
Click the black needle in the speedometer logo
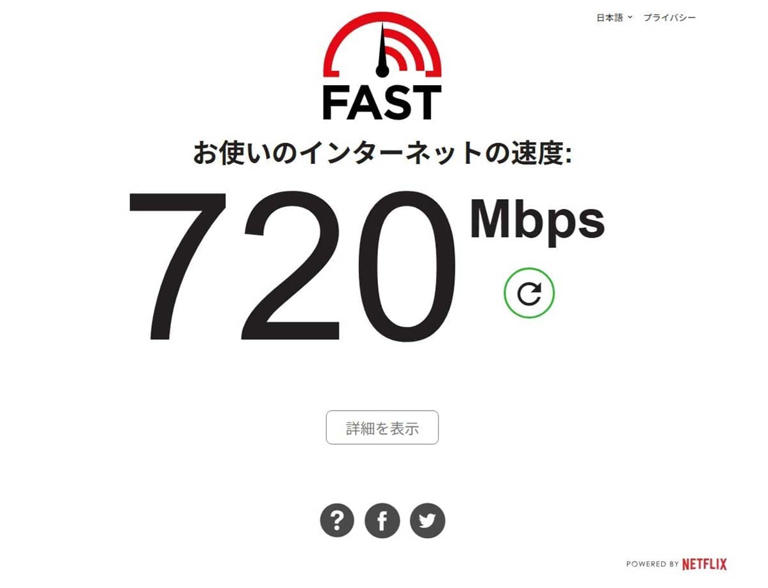382,51
